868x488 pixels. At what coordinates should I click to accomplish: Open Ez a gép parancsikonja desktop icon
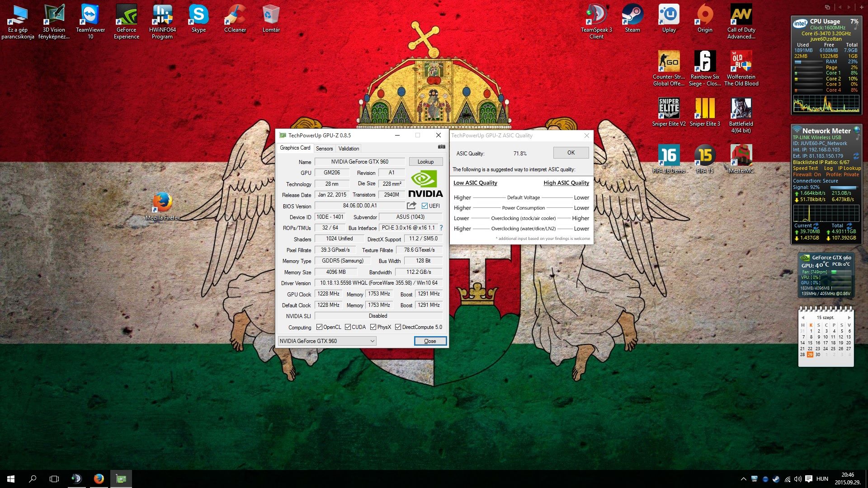pos(18,21)
